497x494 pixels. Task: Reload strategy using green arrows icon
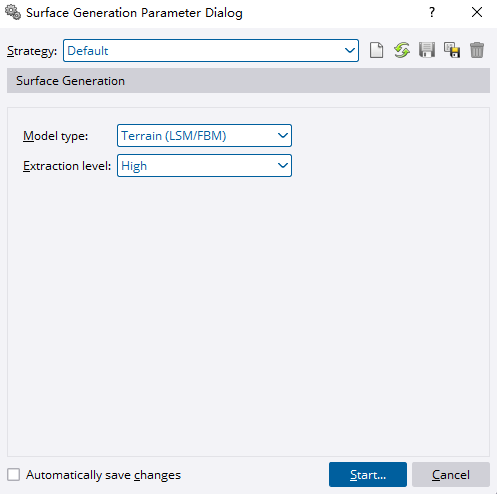tap(402, 51)
